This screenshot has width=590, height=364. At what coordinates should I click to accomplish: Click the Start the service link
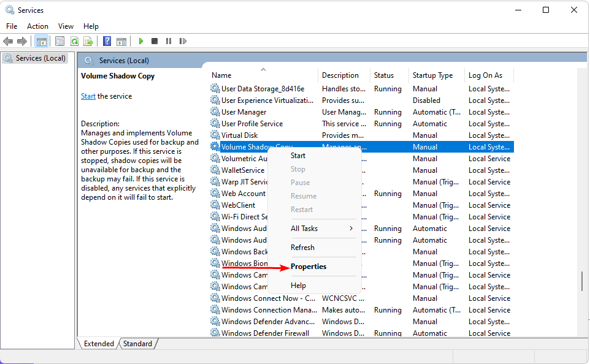(x=88, y=96)
